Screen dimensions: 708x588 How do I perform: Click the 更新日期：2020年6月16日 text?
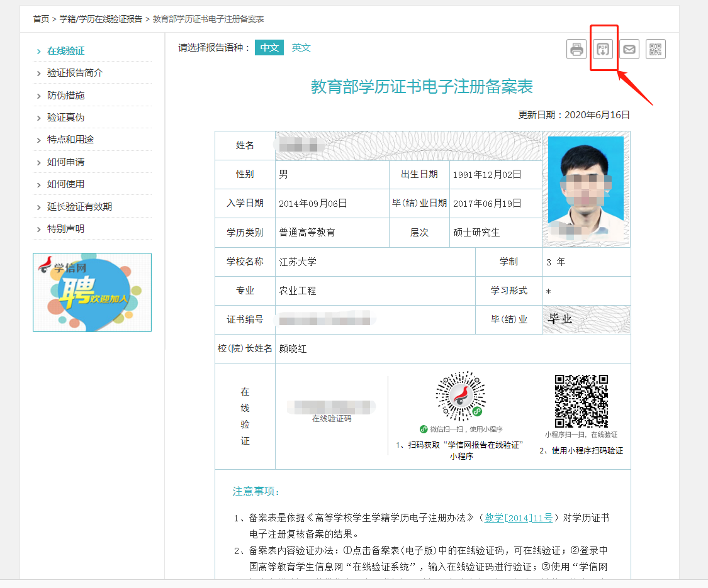[574, 115]
